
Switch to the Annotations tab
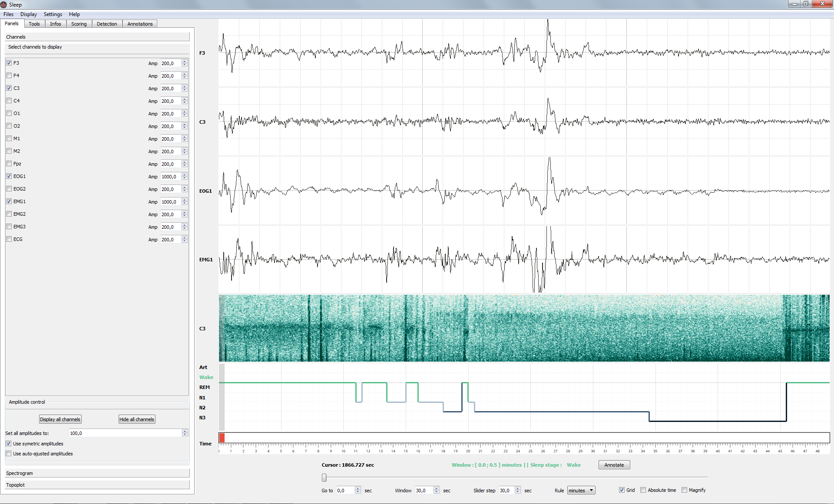140,24
